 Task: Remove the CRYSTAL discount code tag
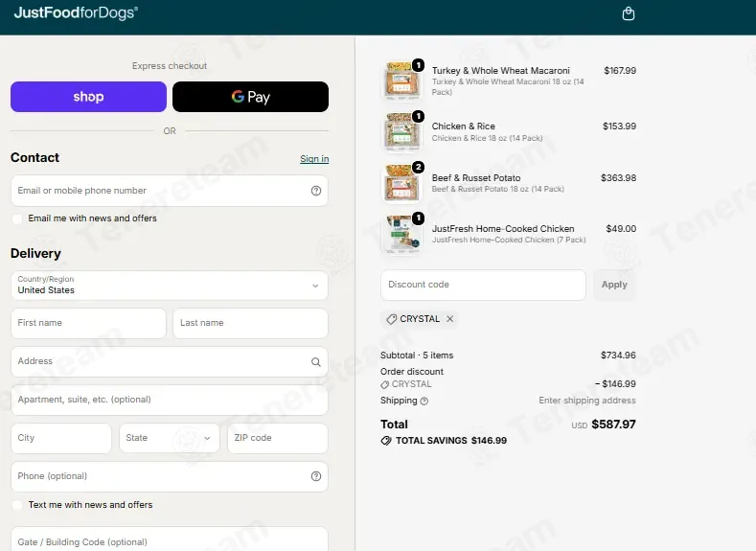click(449, 319)
